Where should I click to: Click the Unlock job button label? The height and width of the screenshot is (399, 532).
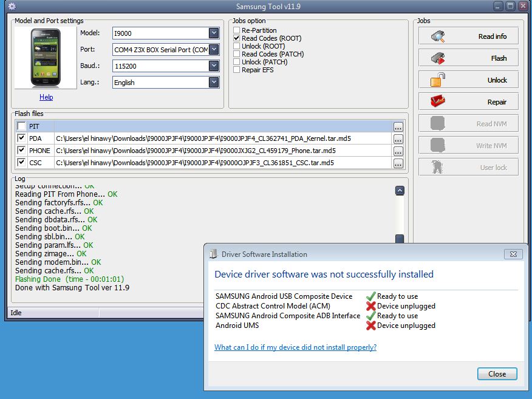click(x=497, y=80)
